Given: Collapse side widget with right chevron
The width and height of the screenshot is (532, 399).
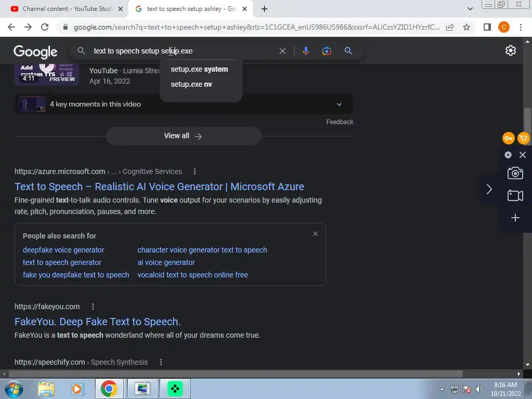Looking at the screenshot, I should pos(489,189).
